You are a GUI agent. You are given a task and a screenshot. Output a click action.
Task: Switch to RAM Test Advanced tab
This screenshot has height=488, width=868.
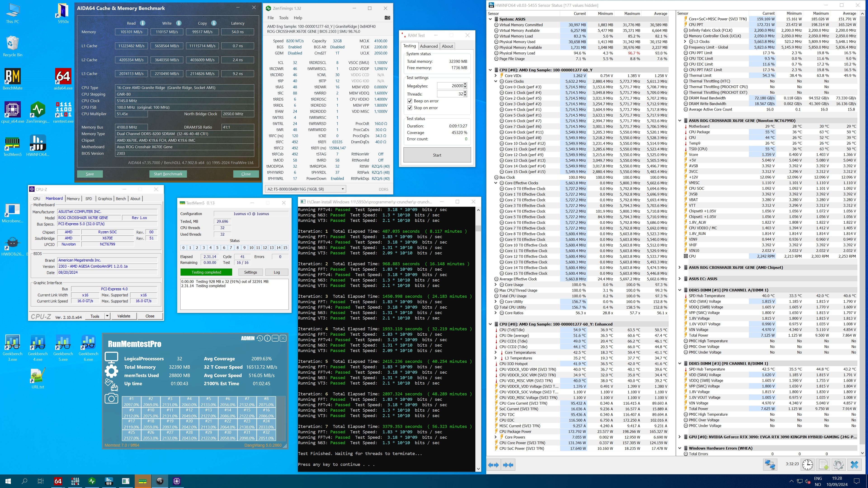click(x=429, y=46)
